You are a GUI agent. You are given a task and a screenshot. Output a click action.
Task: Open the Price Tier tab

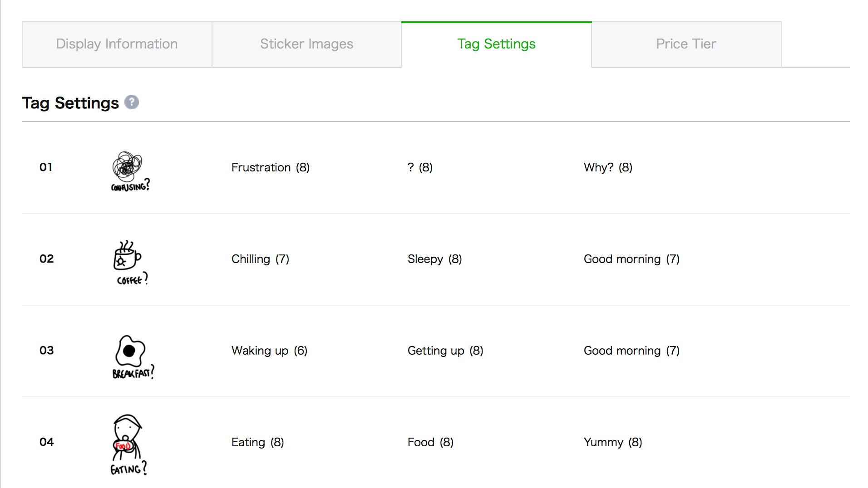click(686, 44)
